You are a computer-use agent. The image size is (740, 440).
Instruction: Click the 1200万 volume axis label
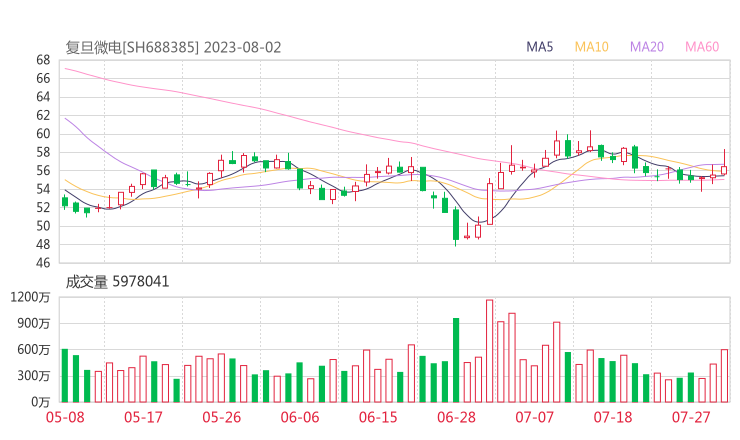click(x=30, y=297)
